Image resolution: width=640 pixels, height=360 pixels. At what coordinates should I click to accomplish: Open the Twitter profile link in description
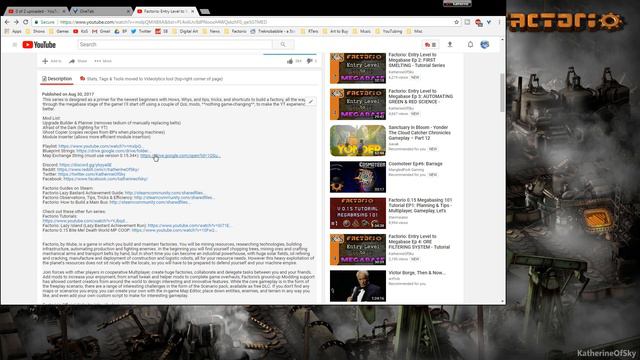tap(91, 174)
